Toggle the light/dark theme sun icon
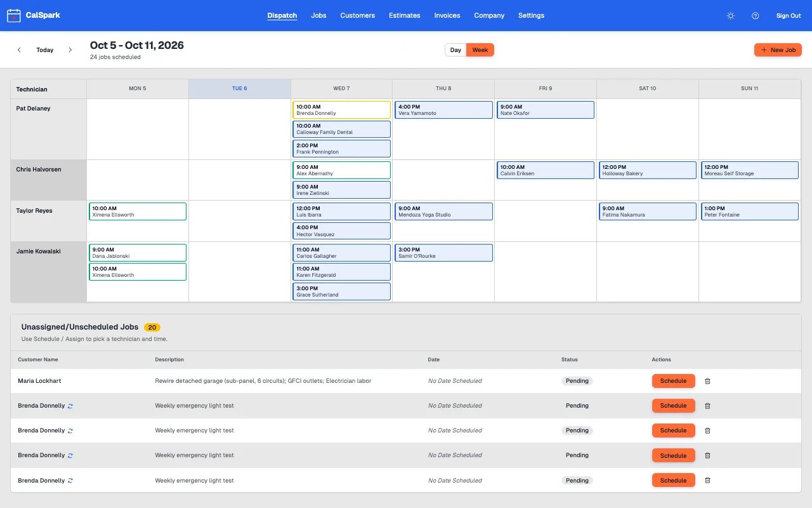The image size is (812, 508). 731,16
